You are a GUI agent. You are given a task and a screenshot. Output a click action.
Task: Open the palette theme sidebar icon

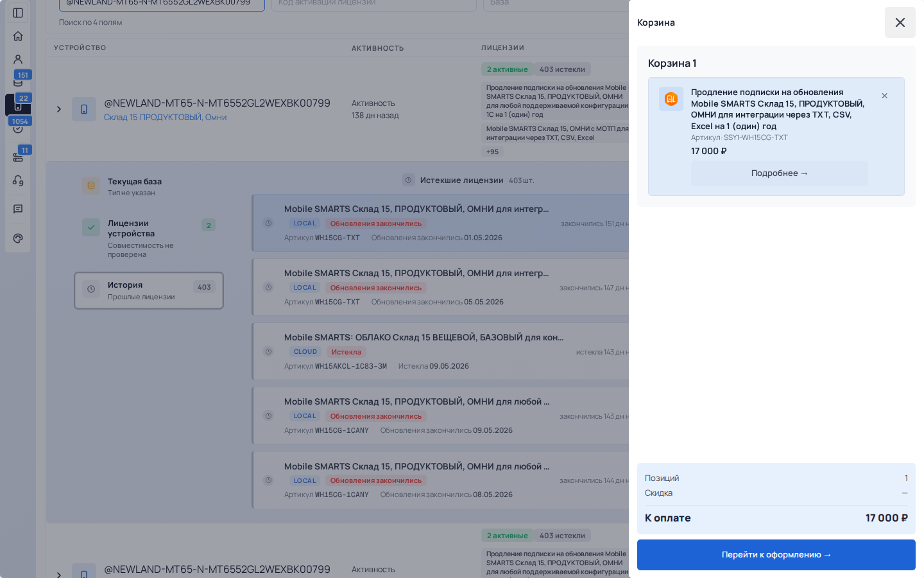click(x=18, y=238)
